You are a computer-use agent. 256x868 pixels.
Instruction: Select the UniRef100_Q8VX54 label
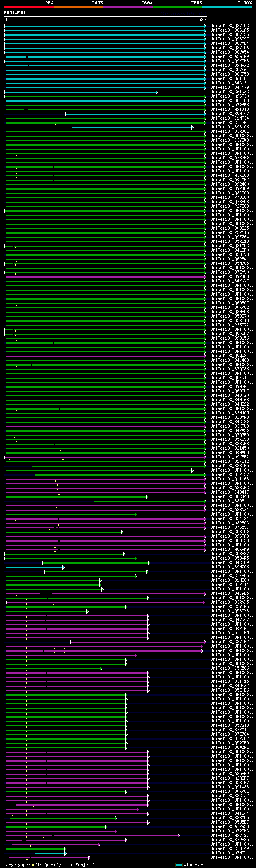point(230,52)
